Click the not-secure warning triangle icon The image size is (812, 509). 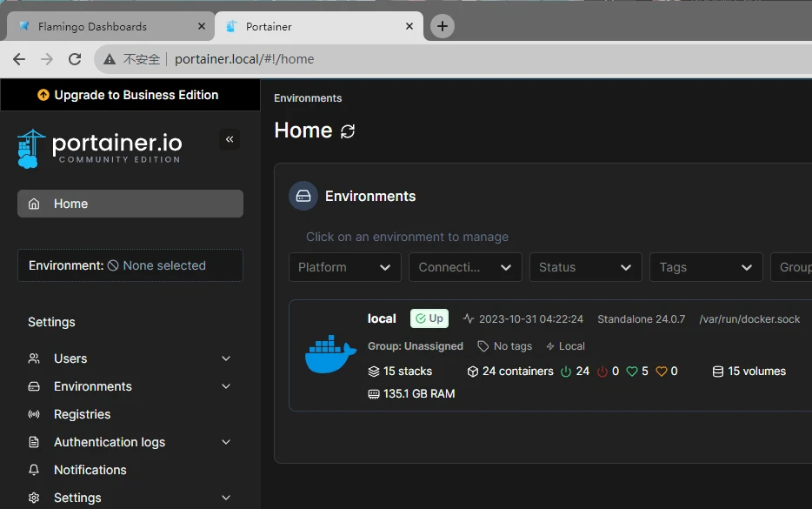pyautogui.click(x=110, y=59)
